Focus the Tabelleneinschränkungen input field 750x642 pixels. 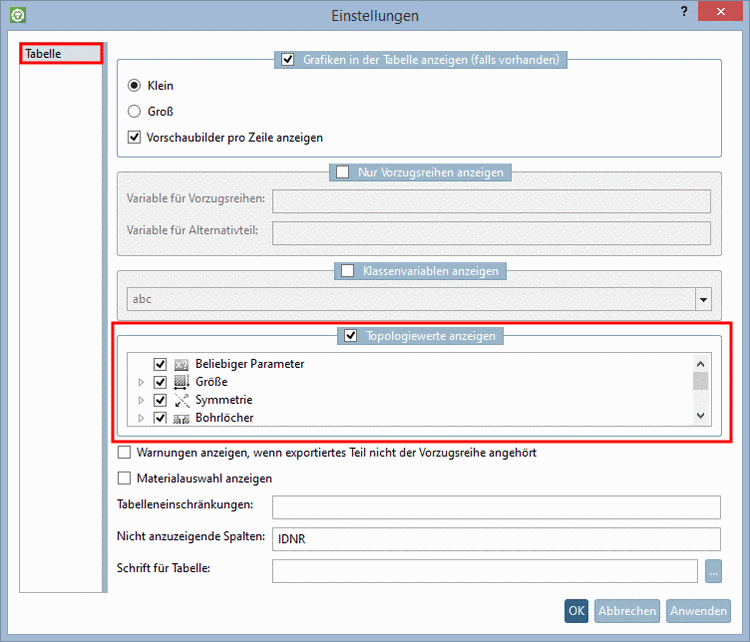click(x=496, y=507)
